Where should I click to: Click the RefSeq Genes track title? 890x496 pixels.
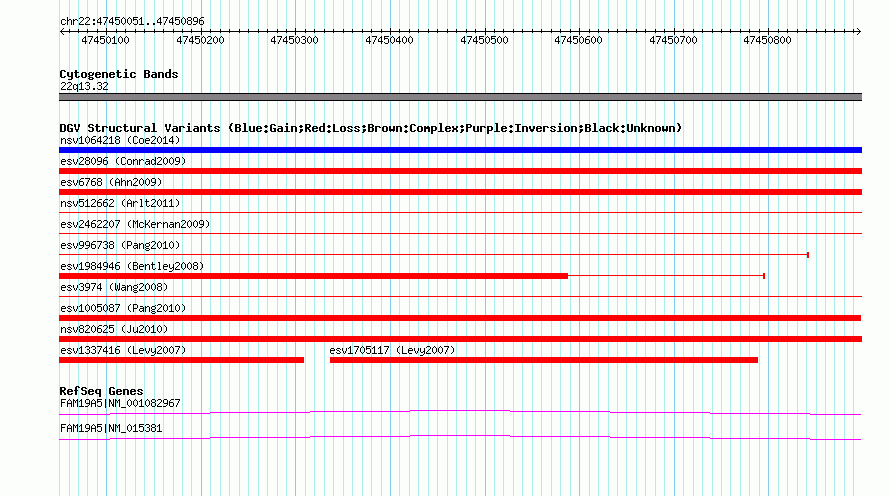click(x=101, y=391)
